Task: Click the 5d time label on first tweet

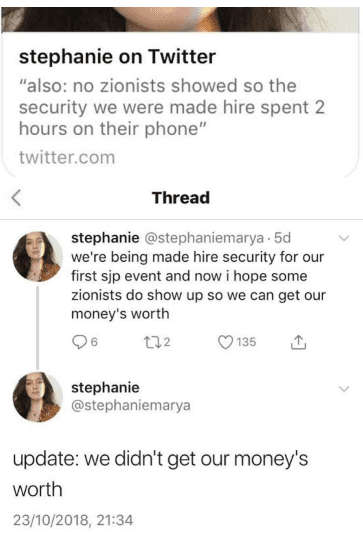Action: (282, 238)
